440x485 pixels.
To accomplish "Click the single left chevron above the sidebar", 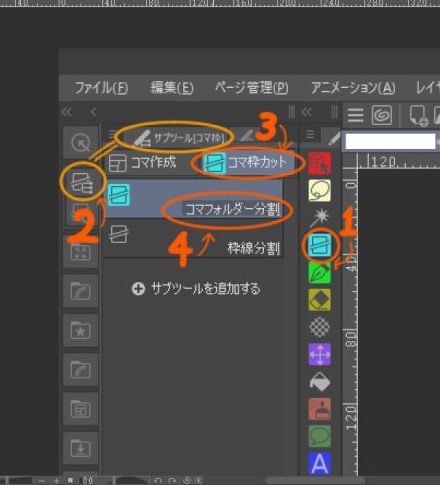I will pos(94,112).
